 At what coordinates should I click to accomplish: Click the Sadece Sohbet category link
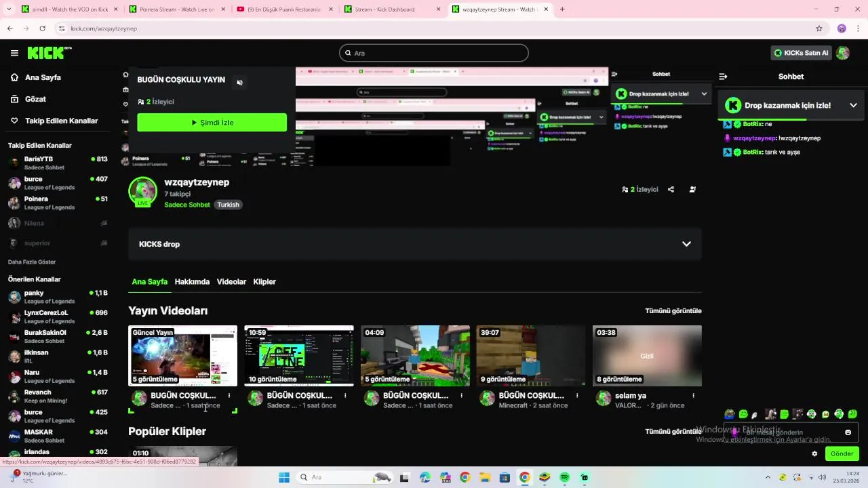[x=187, y=205]
